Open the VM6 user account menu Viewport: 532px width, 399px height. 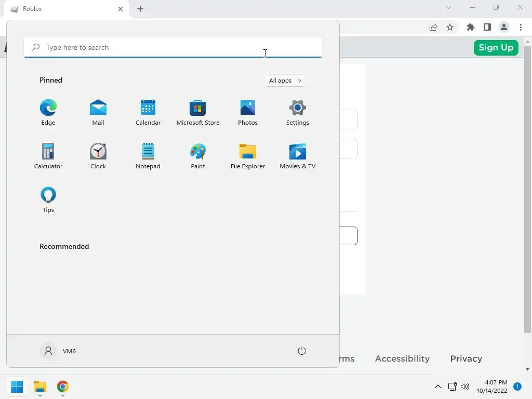[x=58, y=351]
